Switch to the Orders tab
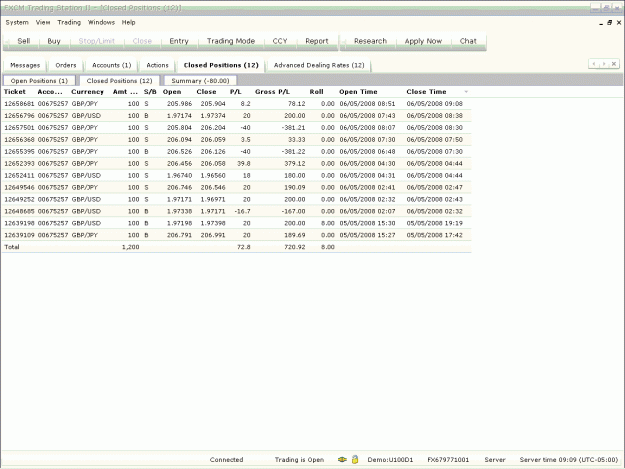The image size is (625, 469). point(66,65)
